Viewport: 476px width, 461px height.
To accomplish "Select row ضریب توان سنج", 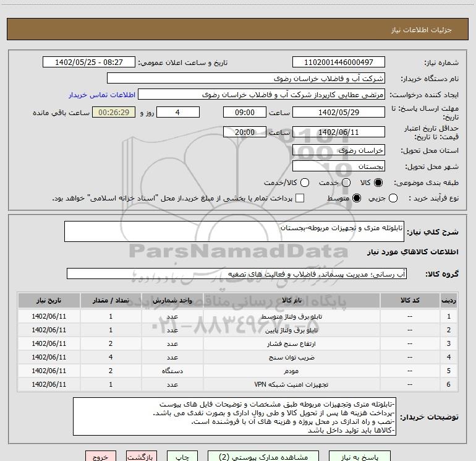I will click(238, 358).
